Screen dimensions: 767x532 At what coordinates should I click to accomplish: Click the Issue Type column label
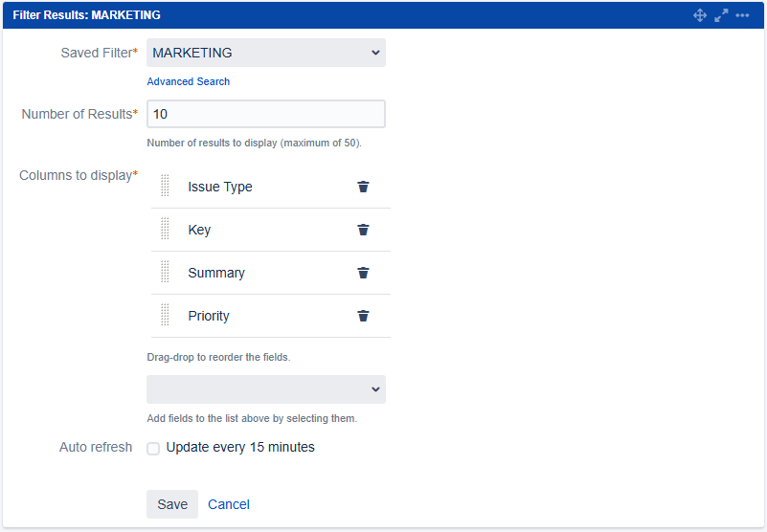(220, 187)
